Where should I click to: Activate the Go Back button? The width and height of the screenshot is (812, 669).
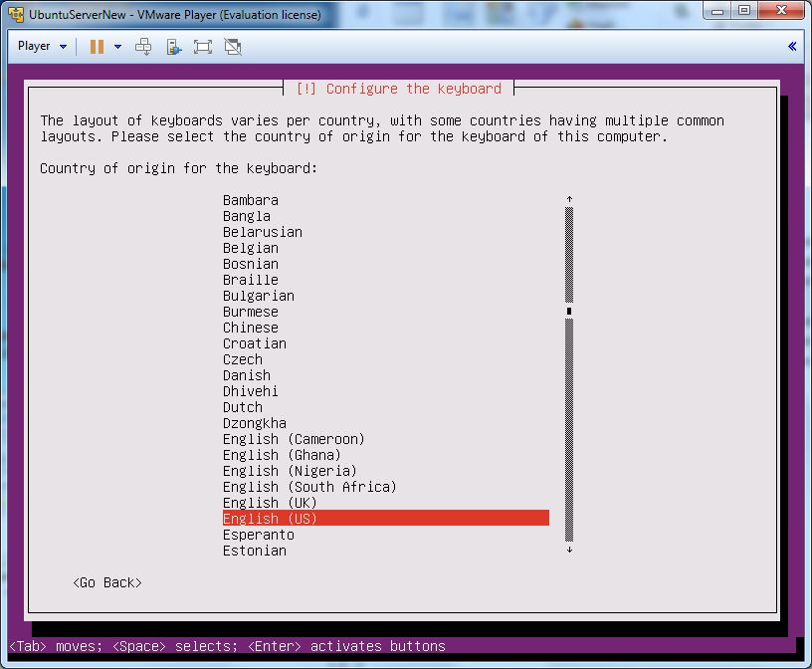coord(107,582)
